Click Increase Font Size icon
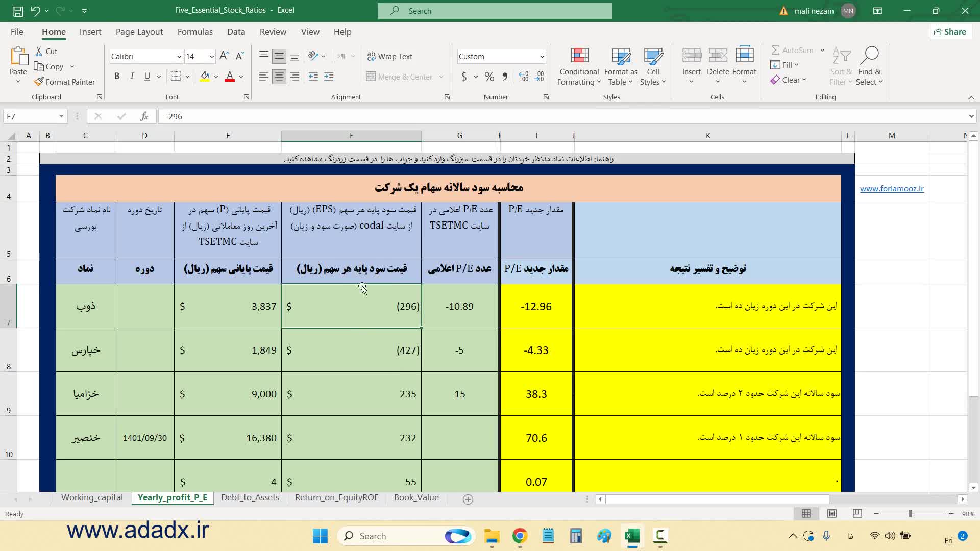Viewport: 980px width, 551px height. coord(224,56)
